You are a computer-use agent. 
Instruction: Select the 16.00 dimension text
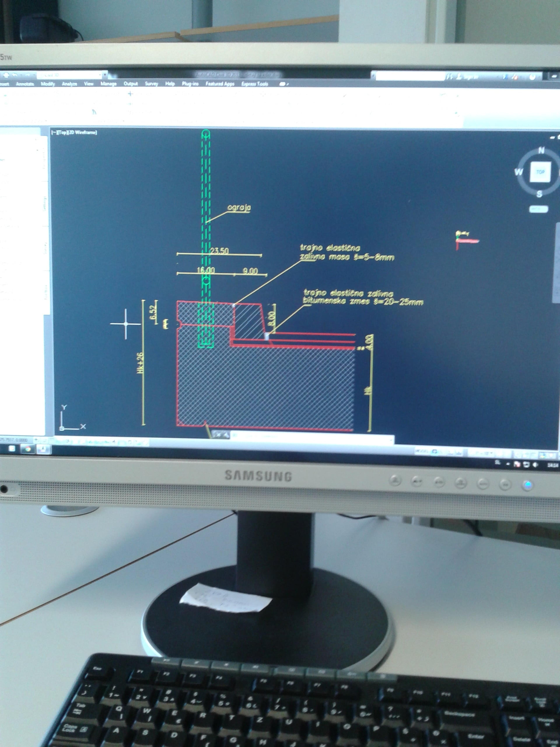pyautogui.click(x=206, y=270)
